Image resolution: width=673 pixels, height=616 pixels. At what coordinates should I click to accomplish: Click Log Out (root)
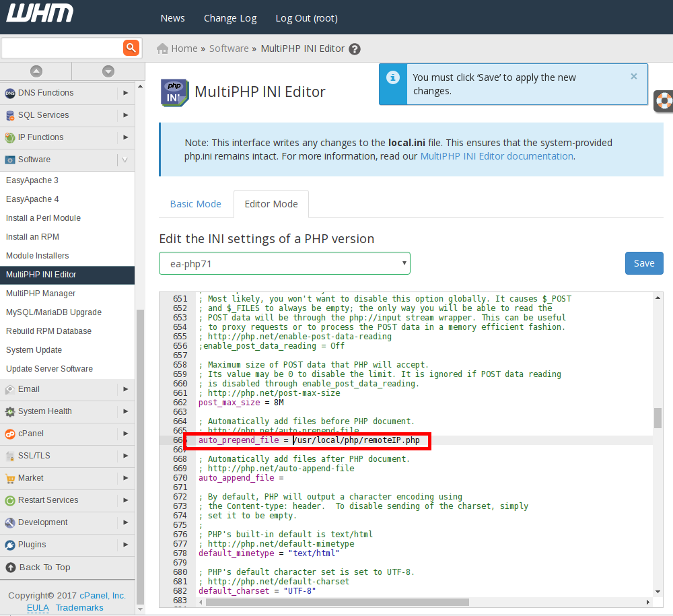click(x=306, y=18)
